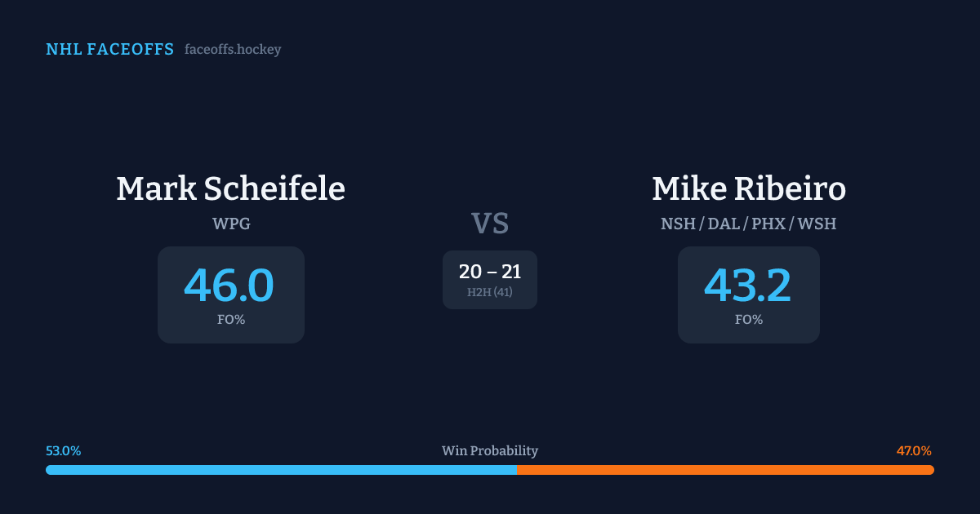Click the 53.0% win probability value
Viewport: 980px width, 514px height.
click(x=64, y=451)
